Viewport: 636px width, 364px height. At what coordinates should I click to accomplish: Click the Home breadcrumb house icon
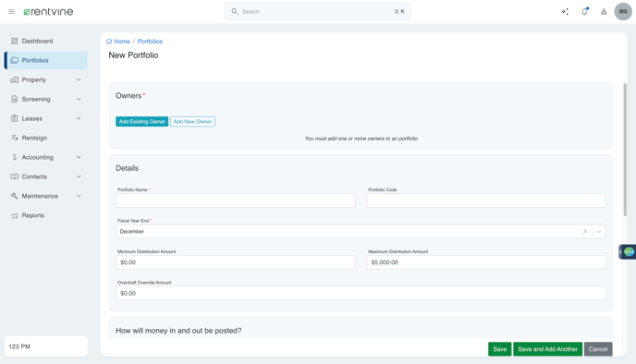[109, 42]
